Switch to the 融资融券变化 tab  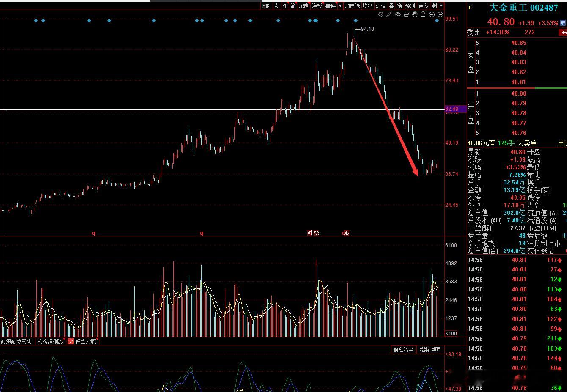pyautogui.click(x=17, y=341)
